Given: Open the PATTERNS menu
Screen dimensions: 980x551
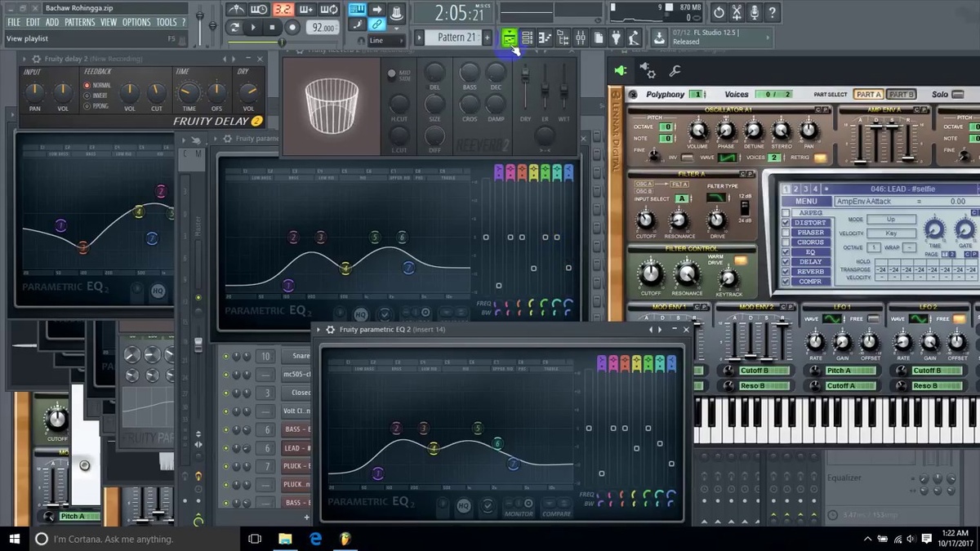Looking at the screenshot, I should [x=80, y=22].
